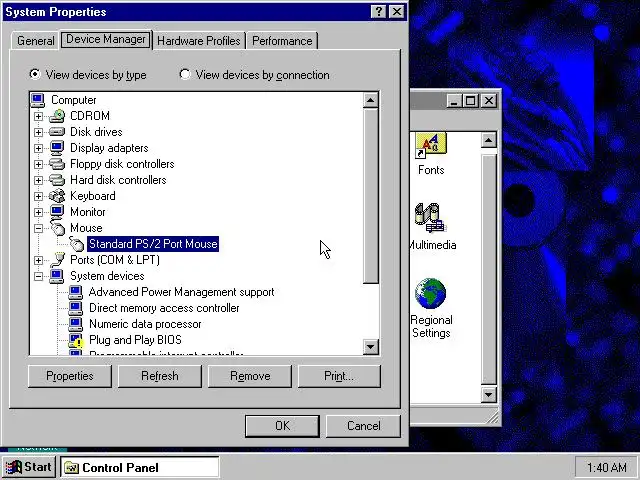This screenshot has width=640, height=480.
Task: Expand the Hard disk controllers branch
Action: pyautogui.click(x=38, y=180)
